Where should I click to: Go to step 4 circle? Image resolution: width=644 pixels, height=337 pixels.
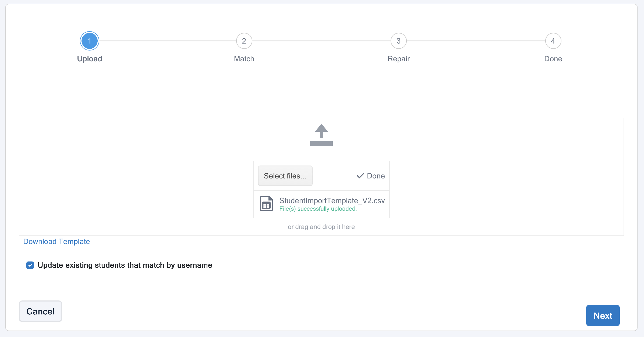[x=553, y=41]
